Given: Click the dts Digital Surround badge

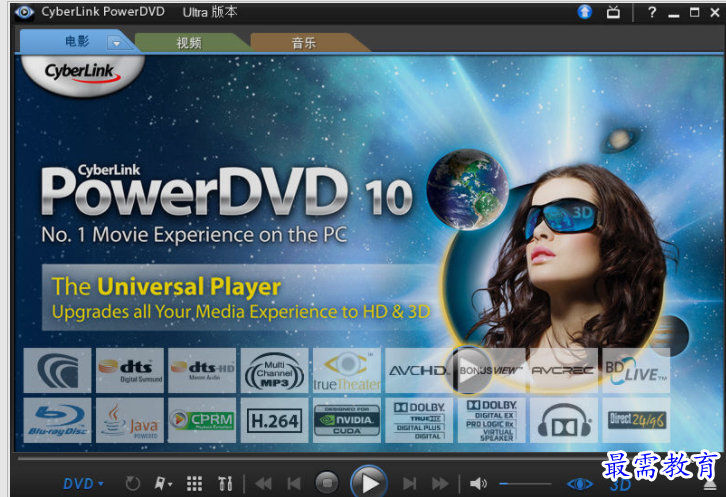Looking at the screenshot, I should click(130, 371).
